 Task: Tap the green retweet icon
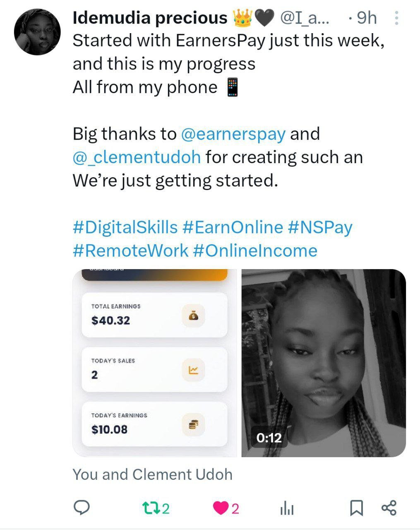(x=148, y=508)
